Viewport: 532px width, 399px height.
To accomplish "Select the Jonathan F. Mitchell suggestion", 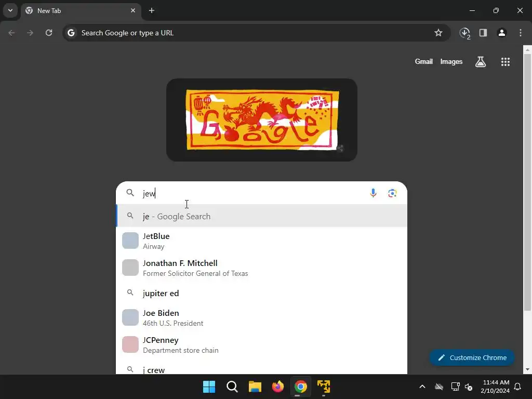I will pyautogui.click(x=262, y=268).
